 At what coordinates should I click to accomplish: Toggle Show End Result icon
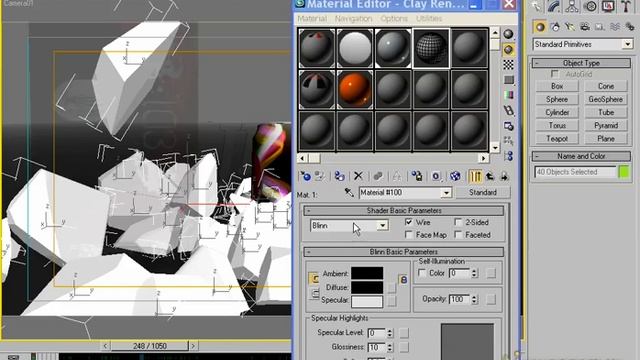(475, 176)
